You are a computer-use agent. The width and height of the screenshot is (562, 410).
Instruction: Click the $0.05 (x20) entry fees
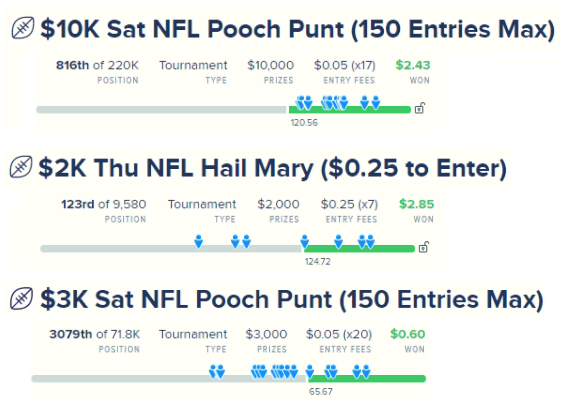[x=339, y=334]
